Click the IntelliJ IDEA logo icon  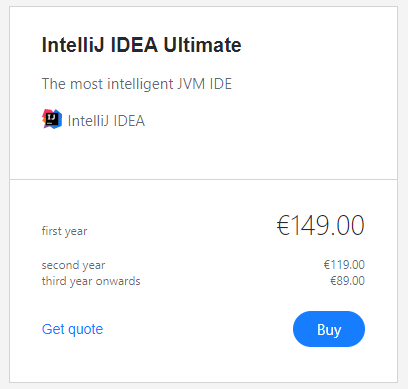tap(52, 119)
